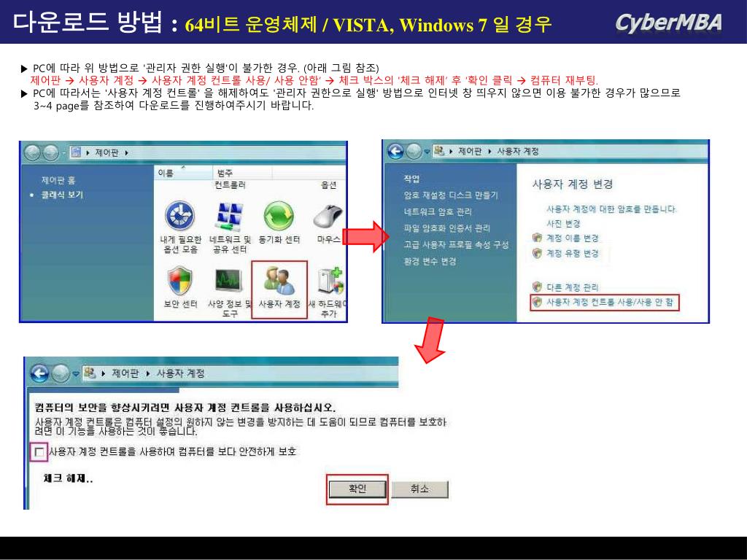This screenshot has width=747, height=560.
Task: Open 네트워크 암호 관리 link
Action: click(438, 212)
